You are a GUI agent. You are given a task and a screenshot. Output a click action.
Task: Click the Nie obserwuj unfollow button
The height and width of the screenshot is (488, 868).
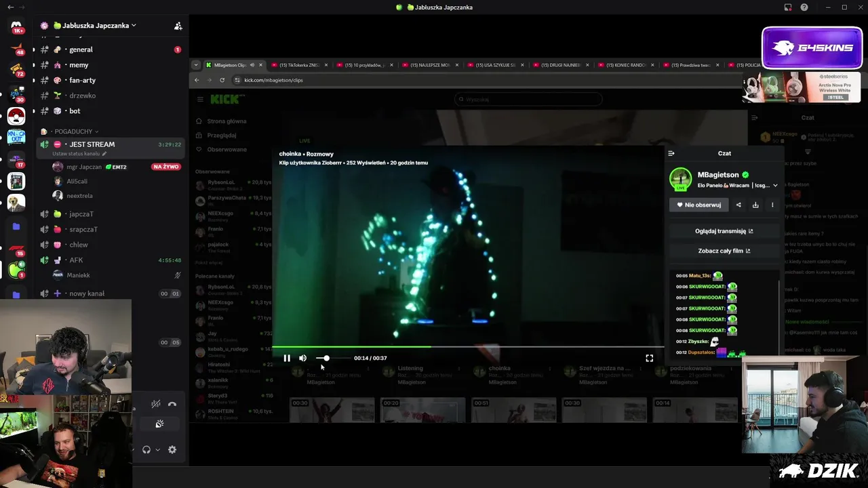[698, 205]
